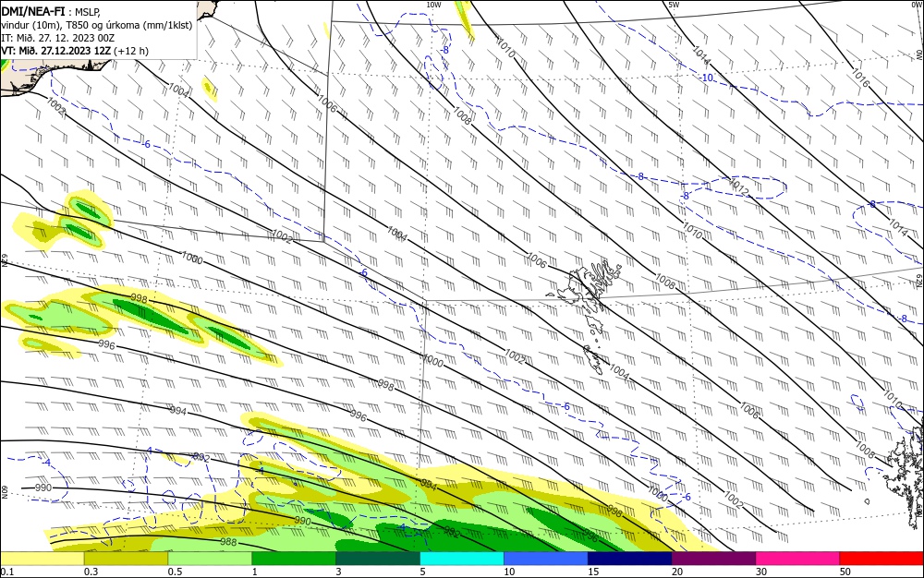Viewport: 924px width, 578px height.
Task: Click the DMI/NEA-FI title text
Action: click(33, 12)
